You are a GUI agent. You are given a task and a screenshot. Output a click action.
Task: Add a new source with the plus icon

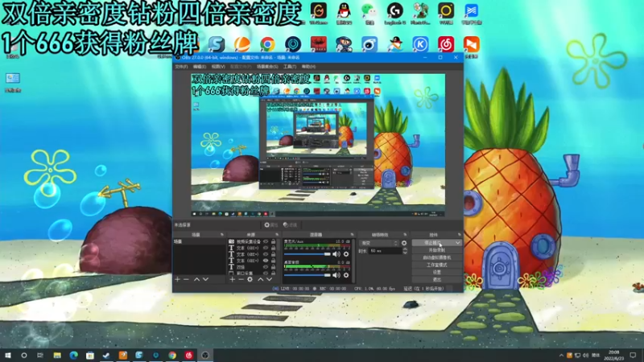click(232, 279)
